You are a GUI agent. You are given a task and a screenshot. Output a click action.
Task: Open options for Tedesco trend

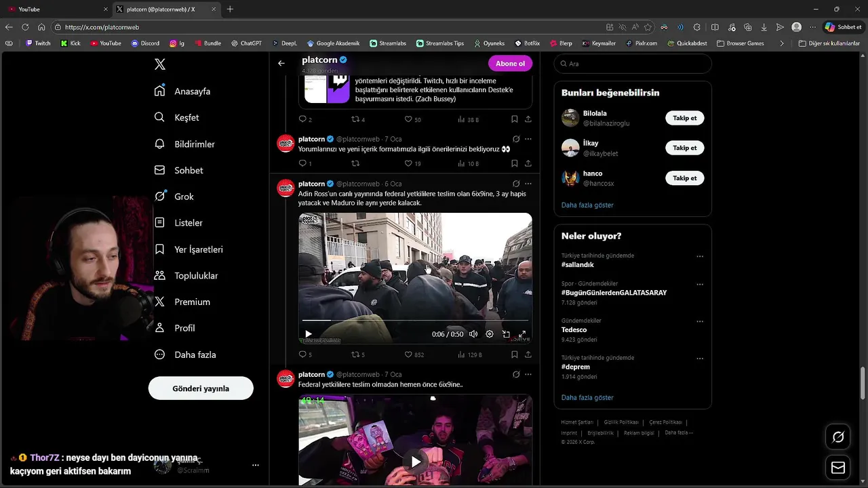point(700,322)
